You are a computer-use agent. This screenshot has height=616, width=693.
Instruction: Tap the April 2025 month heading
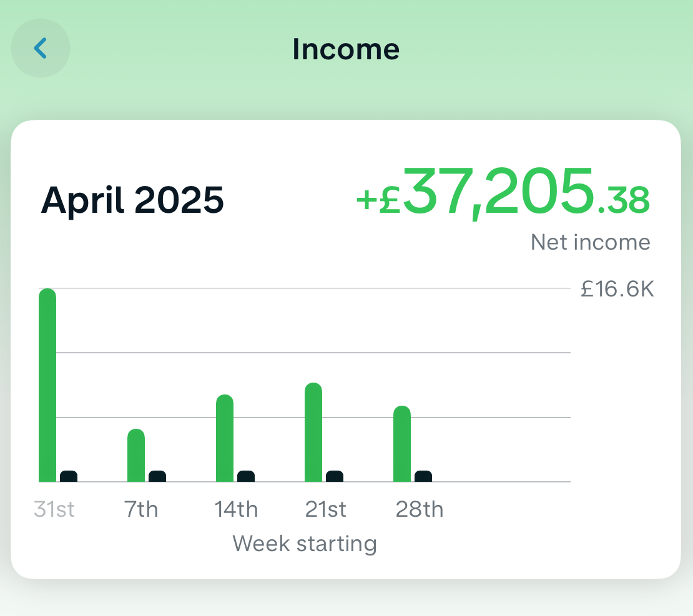[132, 200]
